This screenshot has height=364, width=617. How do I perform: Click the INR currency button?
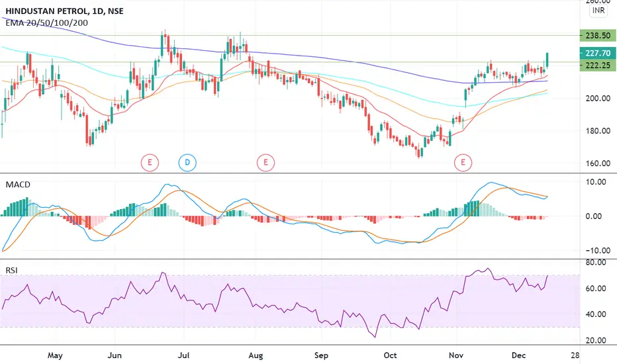tap(598, 10)
